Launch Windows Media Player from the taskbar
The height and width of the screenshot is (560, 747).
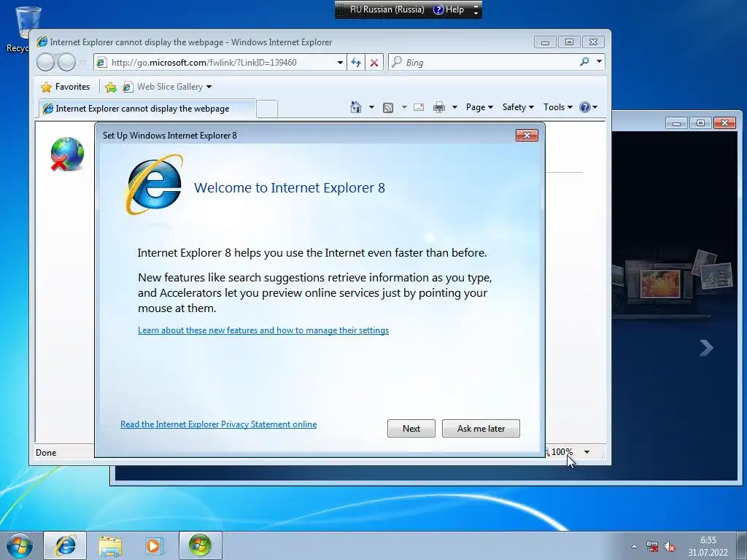point(155,545)
